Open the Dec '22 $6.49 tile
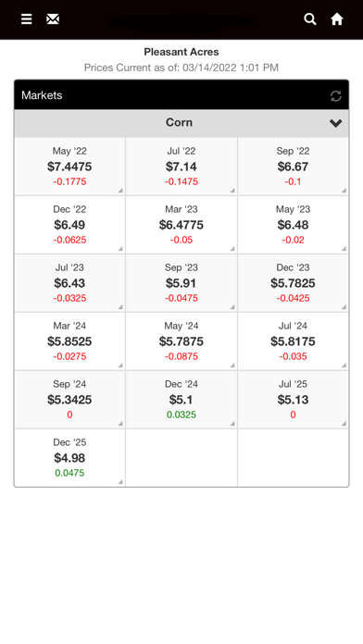The width and height of the screenshot is (363, 644). 69,225
